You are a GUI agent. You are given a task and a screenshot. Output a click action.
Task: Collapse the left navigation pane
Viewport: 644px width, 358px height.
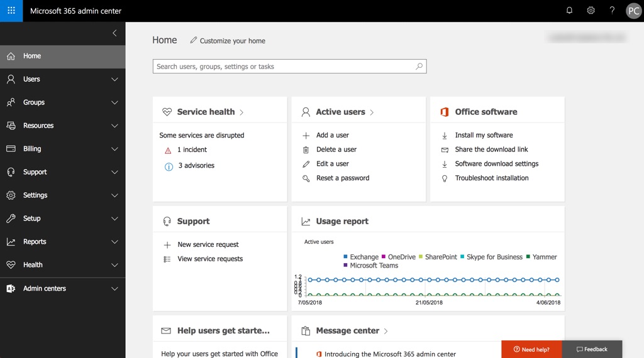tap(114, 33)
